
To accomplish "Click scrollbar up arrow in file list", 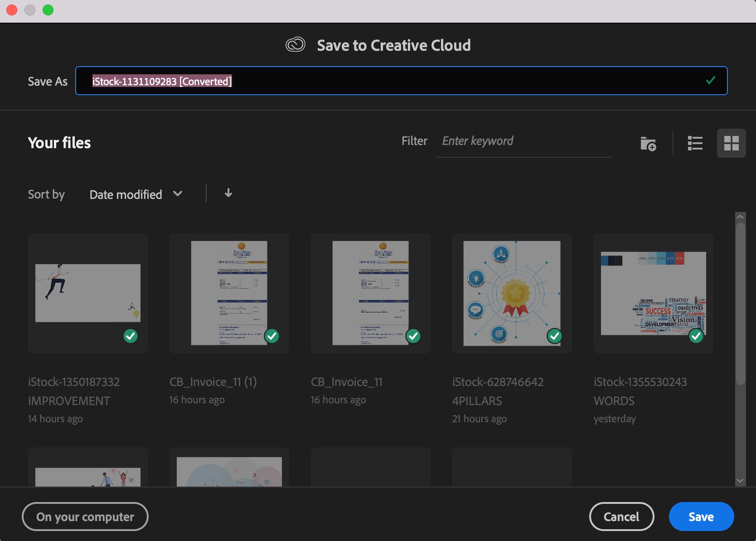I will pyautogui.click(x=740, y=217).
